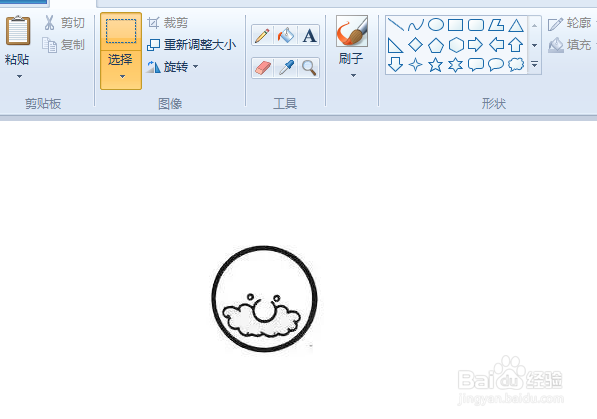This screenshot has width=597, height=419.
Task: Select the rectangular selection tool icon
Action: click(121, 31)
